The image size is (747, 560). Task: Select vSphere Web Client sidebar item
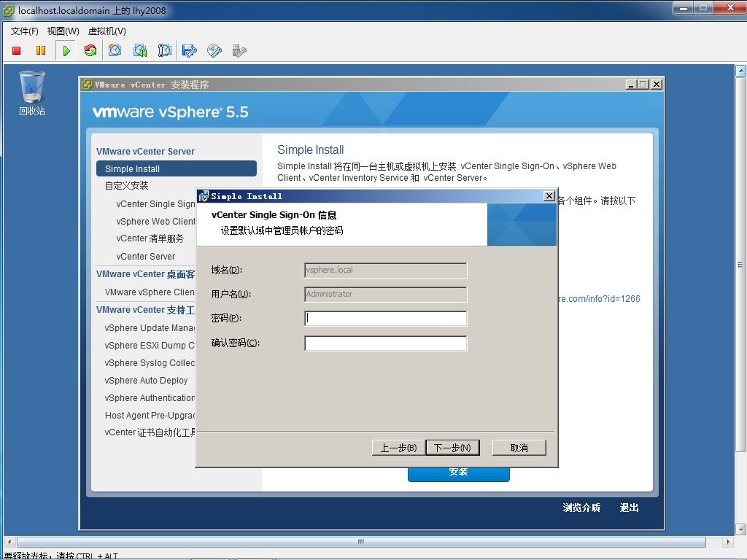[x=155, y=222]
